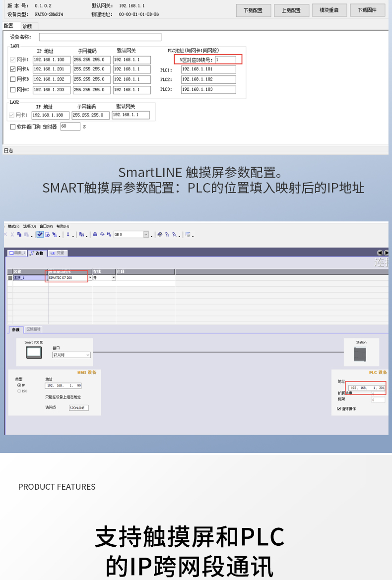Click 网卡A IP address field 192.168.1.201
The width and height of the screenshot is (392, 580).
pos(52,69)
